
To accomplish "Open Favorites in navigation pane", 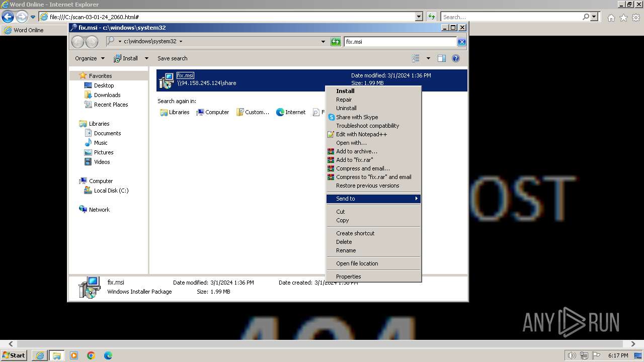I will click(100, 76).
